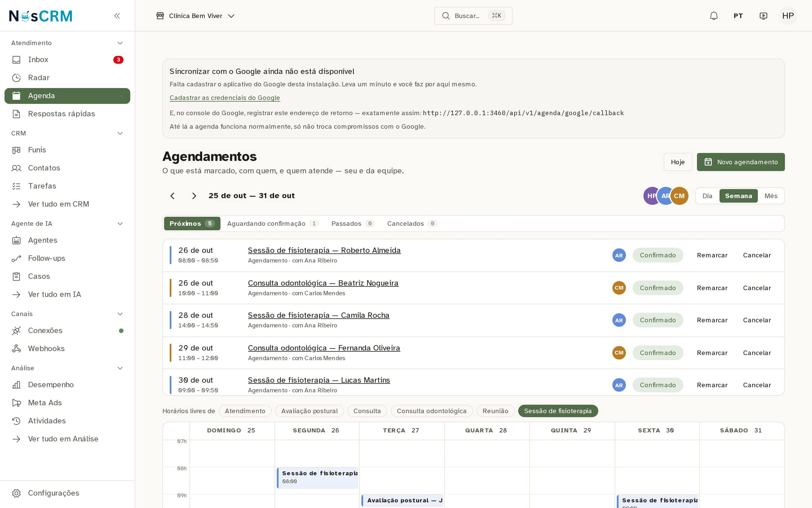Click Novo agendamento button
The image size is (812, 508).
pos(741,162)
